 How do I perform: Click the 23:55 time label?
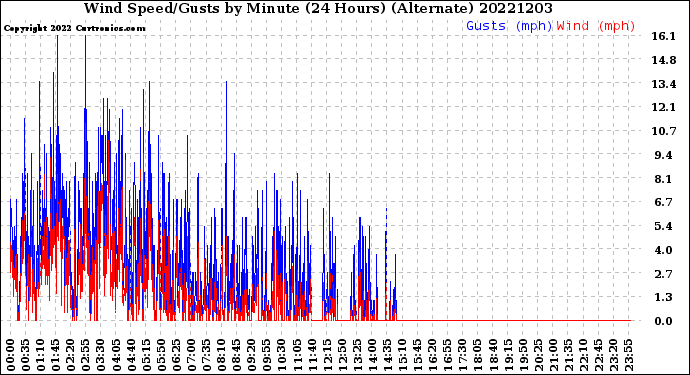pyautogui.click(x=628, y=355)
